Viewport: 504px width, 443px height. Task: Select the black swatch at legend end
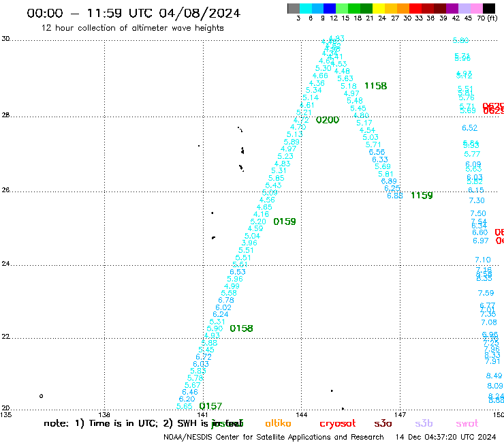[x=488, y=8]
